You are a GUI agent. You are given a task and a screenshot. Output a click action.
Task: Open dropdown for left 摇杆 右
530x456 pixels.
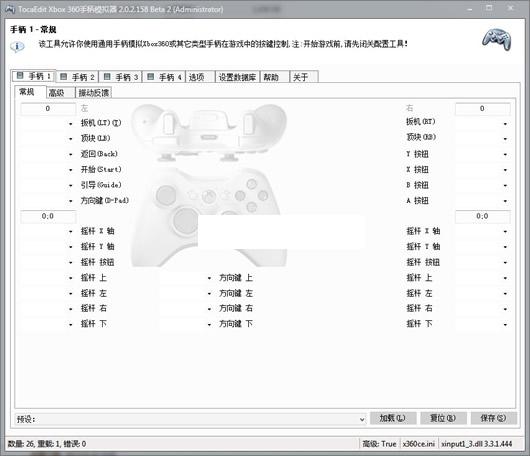coord(71,309)
